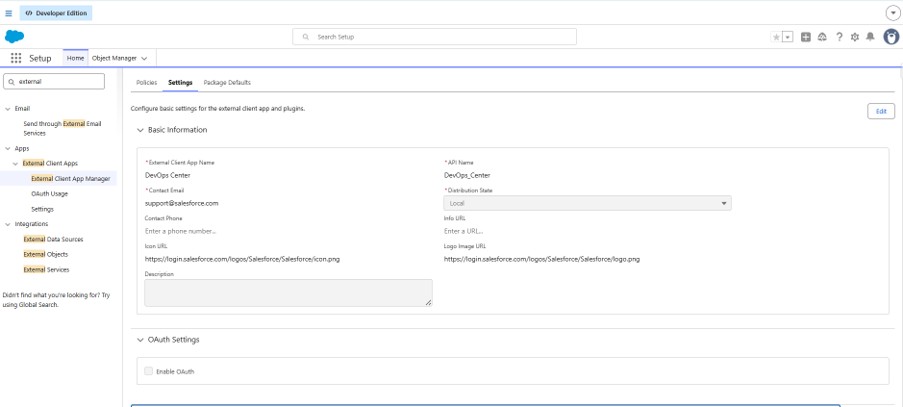The width and height of the screenshot is (903, 407).
Task: Expand the Object Manager tab chevron
Action: click(144, 59)
